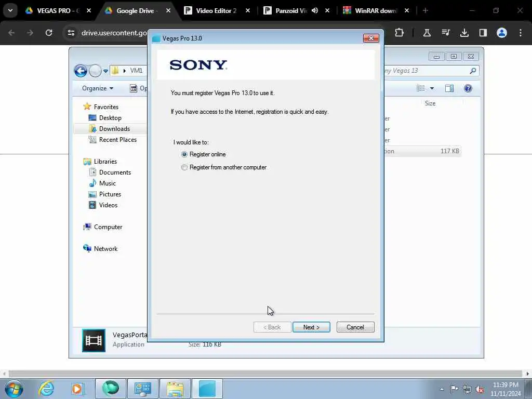Click the horizontal page scrollbar

point(265,374)
